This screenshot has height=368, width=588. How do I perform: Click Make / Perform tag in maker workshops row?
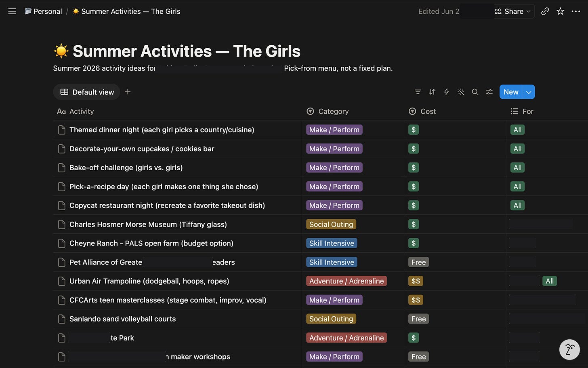334,357
